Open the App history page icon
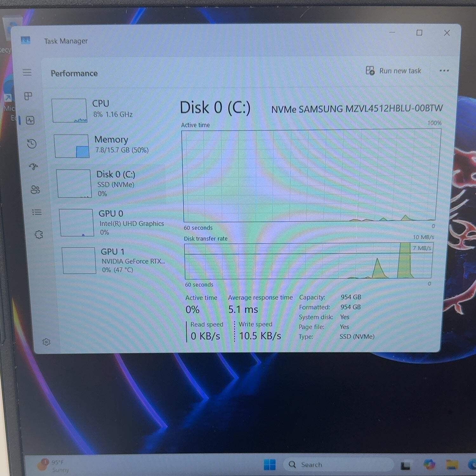476x476 pixels. click(32, 144)
